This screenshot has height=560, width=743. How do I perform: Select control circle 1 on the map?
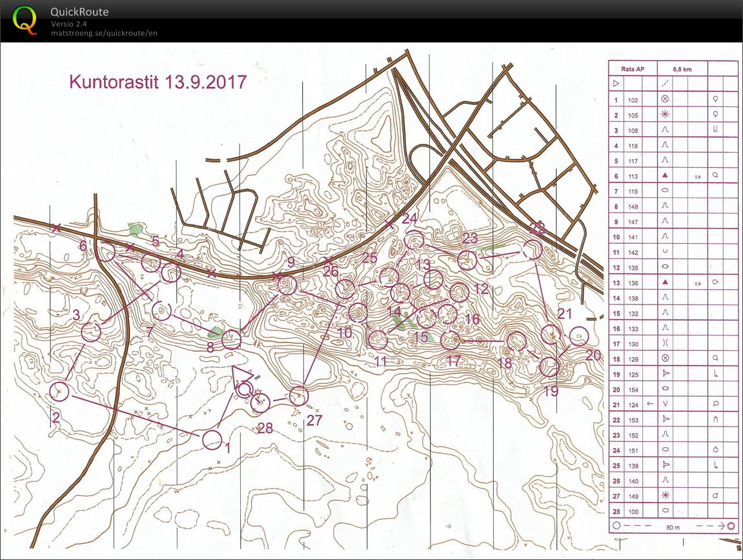[212, 440]
